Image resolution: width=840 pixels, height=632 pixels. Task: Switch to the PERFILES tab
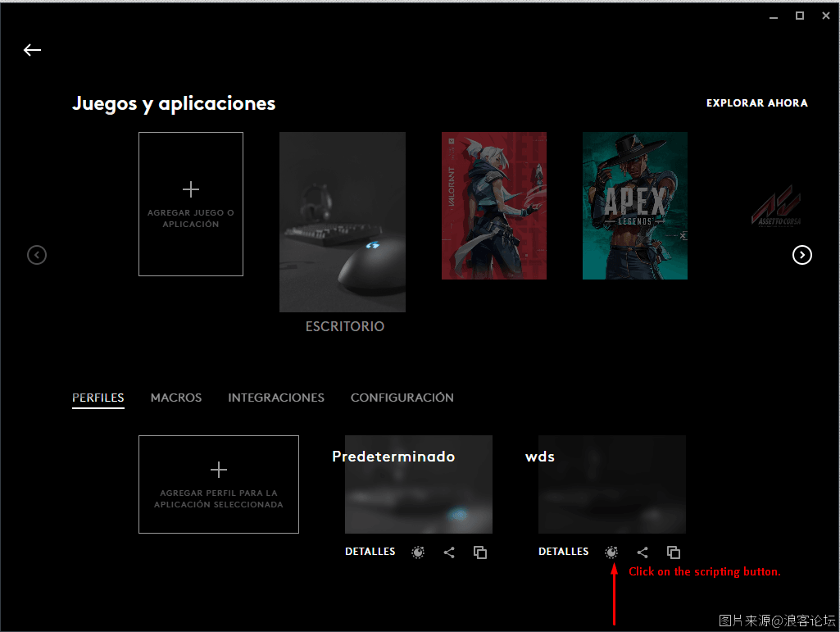[98, 398]
